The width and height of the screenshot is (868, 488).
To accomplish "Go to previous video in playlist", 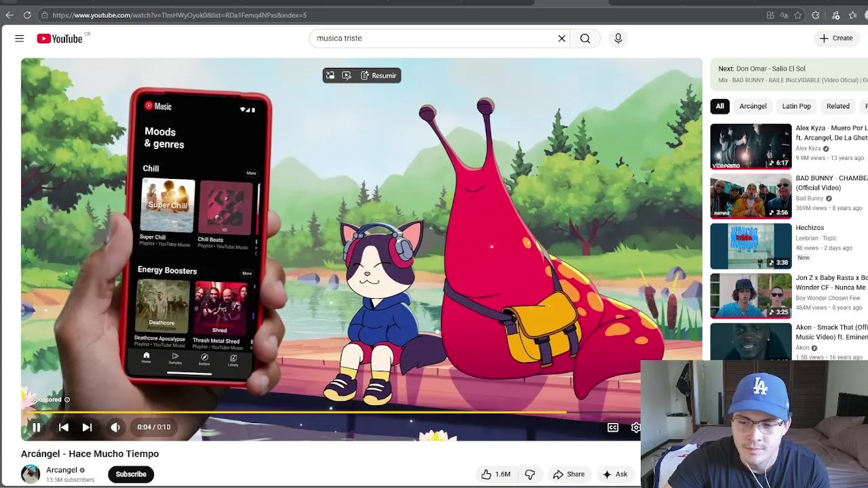I will click(63, 427).
